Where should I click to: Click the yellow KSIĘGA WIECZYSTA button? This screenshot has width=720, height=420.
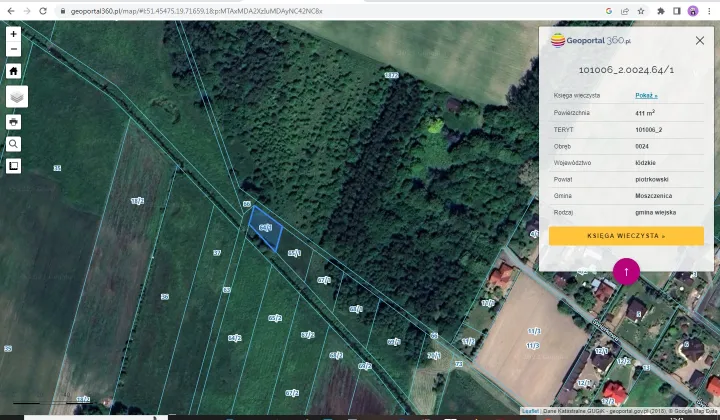coord(626,236)
